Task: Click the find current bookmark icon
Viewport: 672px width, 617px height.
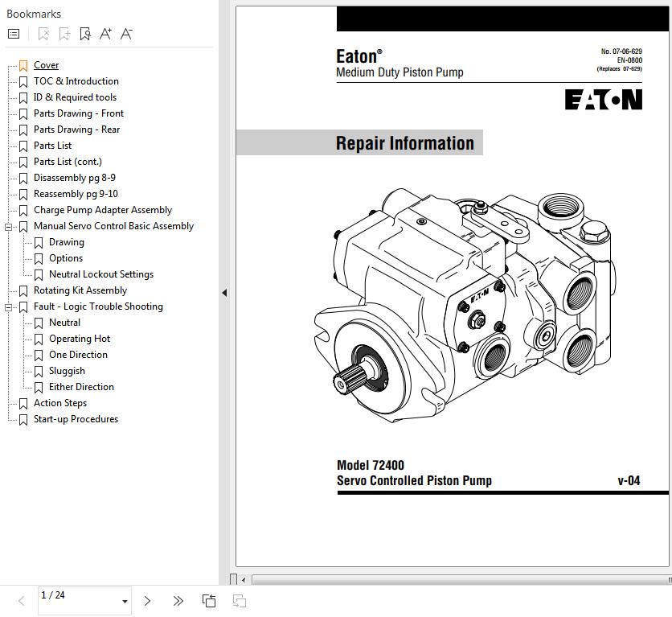Action: [85, 34]
